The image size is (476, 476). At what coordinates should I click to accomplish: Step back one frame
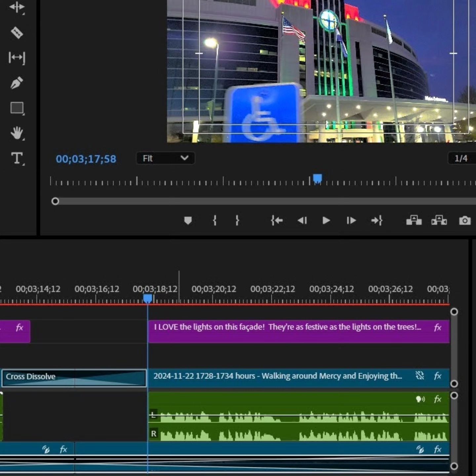pos(302,220)
